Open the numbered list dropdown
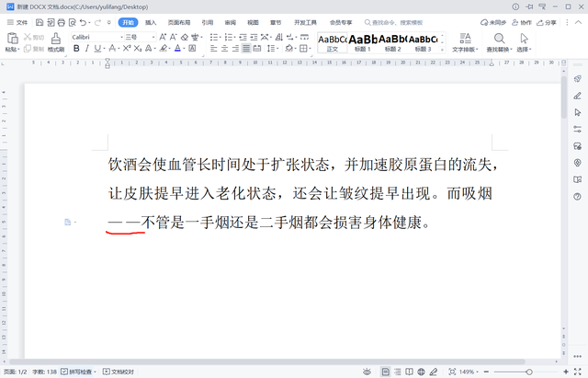The height and width of the screenshot is (378, 588). point(235,37)
